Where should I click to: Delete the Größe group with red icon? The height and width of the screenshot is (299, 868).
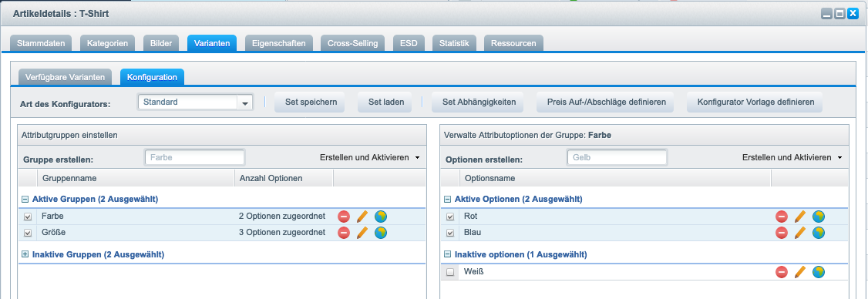pyautogui.click(x=344, y=233)
